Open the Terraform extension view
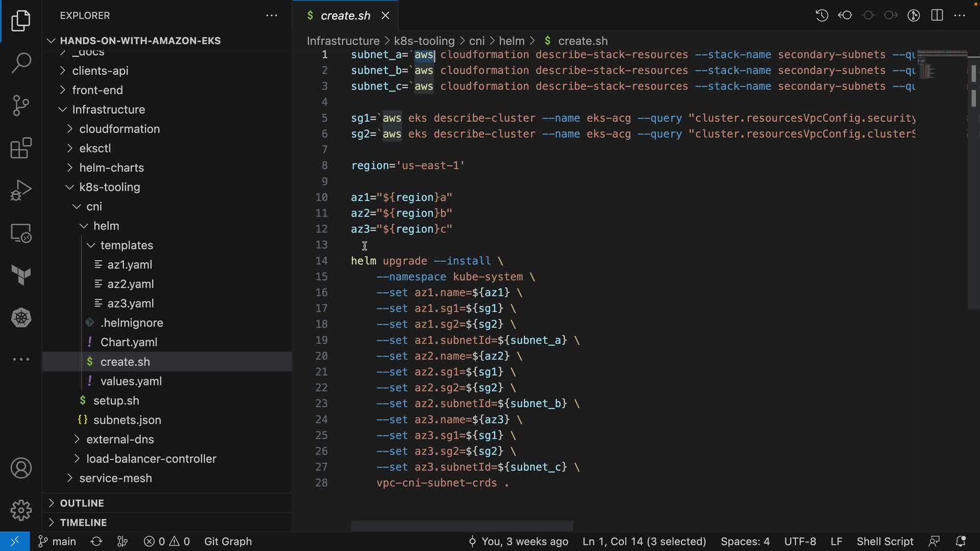 coord(21,275)
